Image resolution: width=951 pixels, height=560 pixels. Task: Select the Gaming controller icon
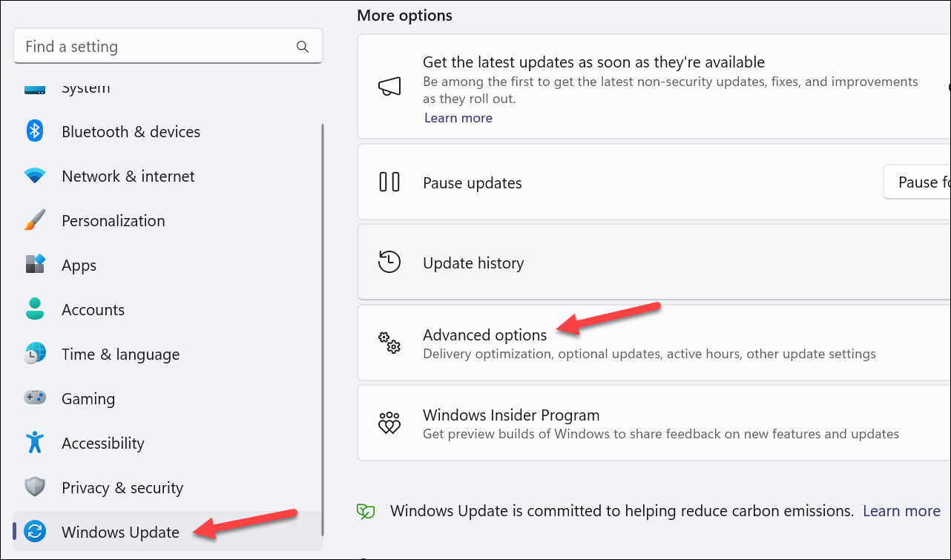tap(34, 398)
